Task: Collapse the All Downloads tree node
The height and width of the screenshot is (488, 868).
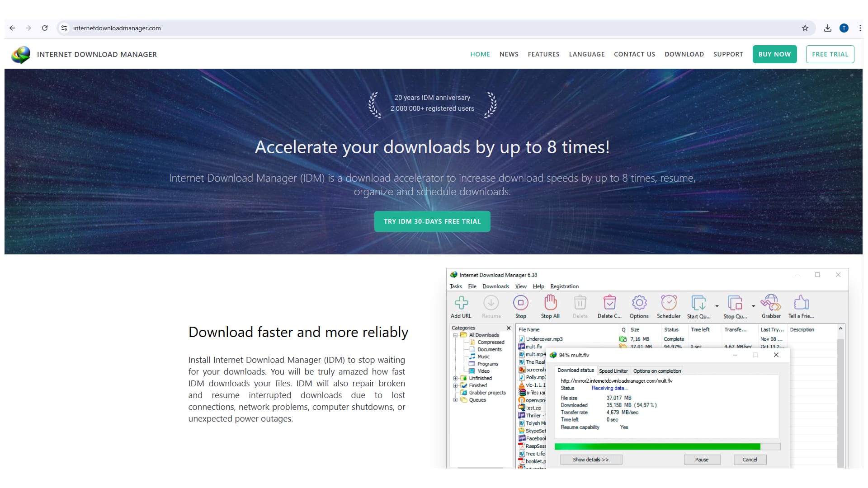Action: pos(456,335)
